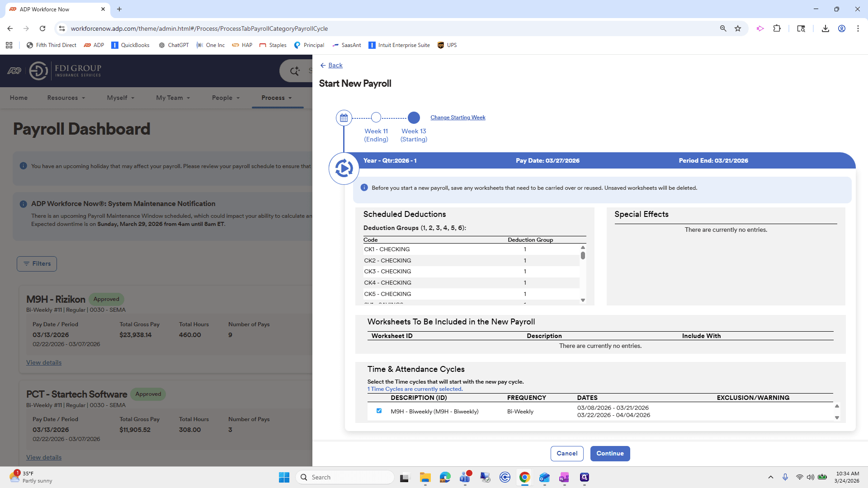Open the QuickBooks bookmark
This screenshot has width=868, height=488.
(130, 45)
